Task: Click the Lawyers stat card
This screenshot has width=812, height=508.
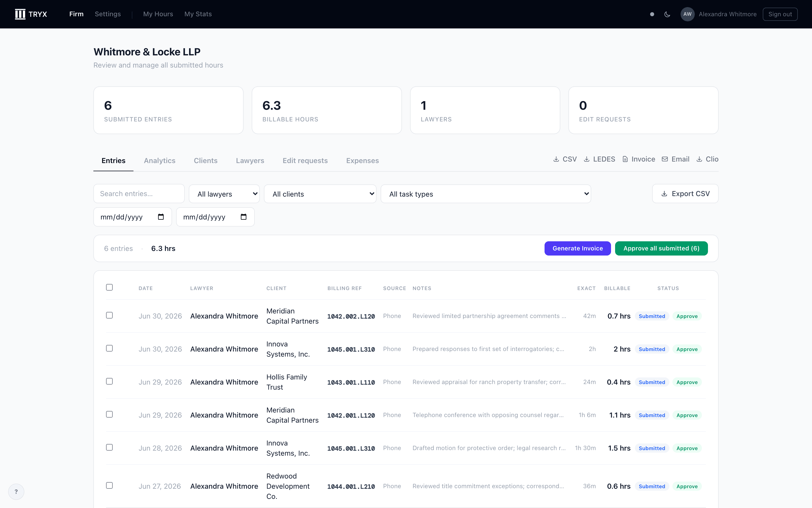Action: coord(485,110)
